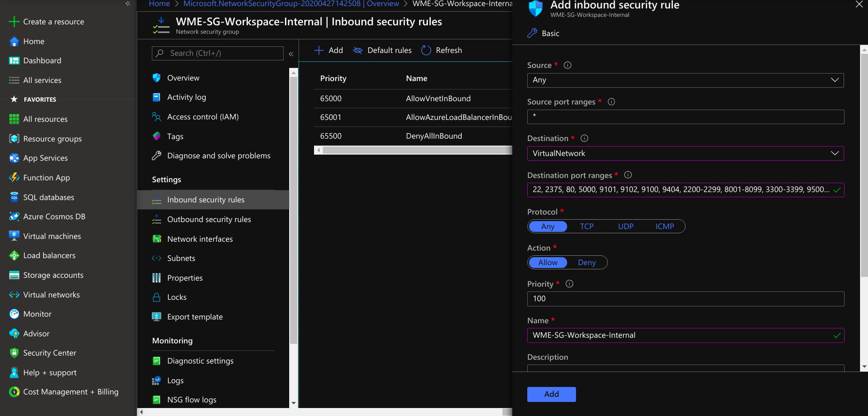Open Security Center shield icon

tap(14, 353)
